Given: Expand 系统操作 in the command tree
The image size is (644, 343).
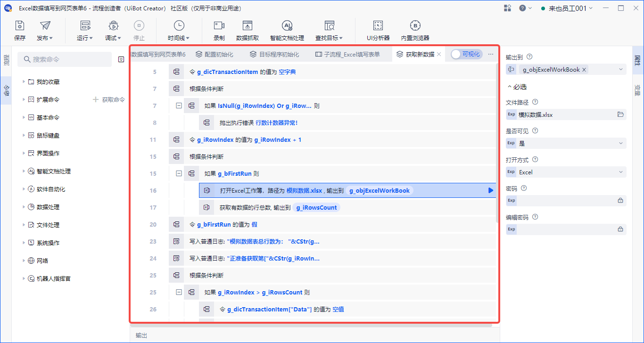Looking at the screenshot, I should [24, 243].
